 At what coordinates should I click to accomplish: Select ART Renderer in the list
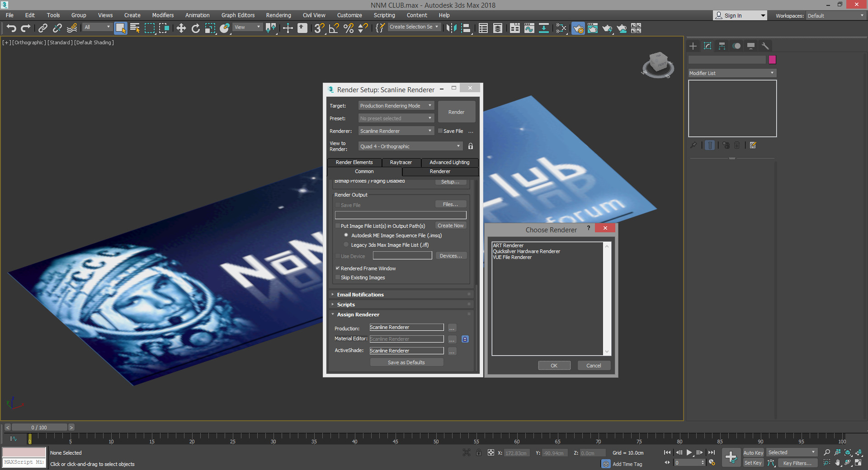(508, 245)
